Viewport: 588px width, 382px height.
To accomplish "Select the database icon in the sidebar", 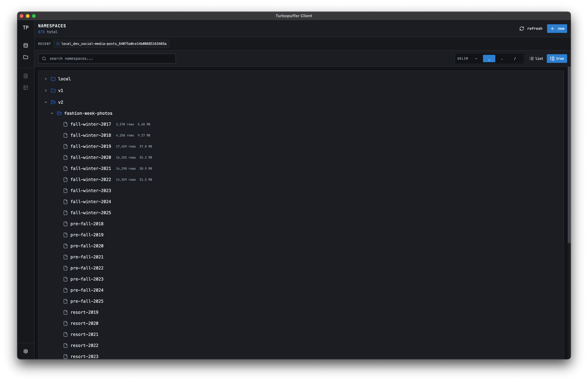I will coord(26,45).
